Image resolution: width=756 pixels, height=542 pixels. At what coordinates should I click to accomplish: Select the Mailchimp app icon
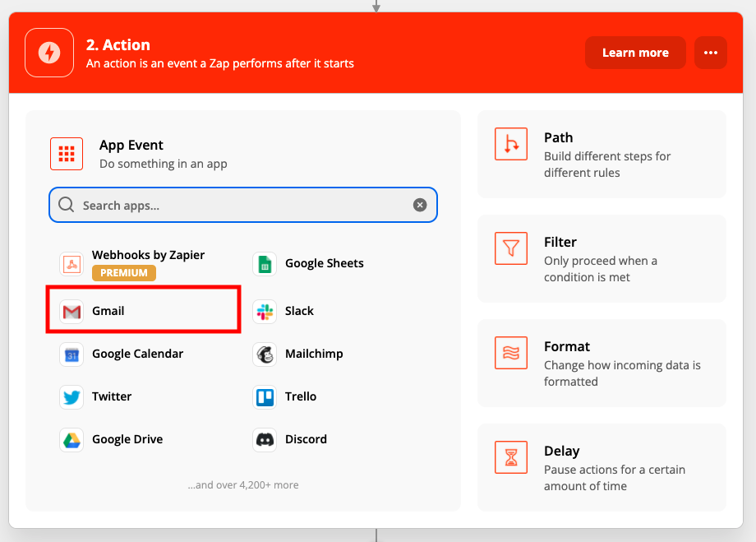265,354
